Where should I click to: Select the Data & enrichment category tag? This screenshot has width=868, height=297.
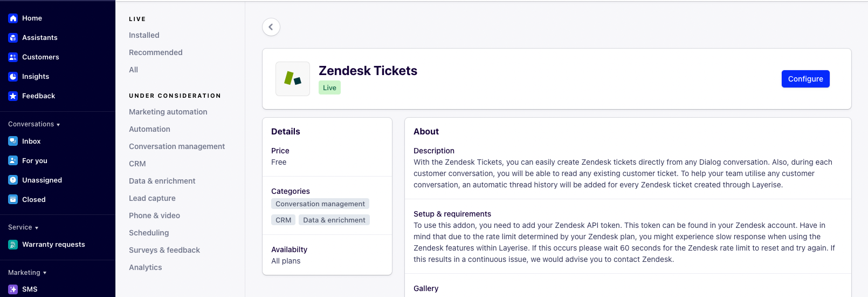334,220
